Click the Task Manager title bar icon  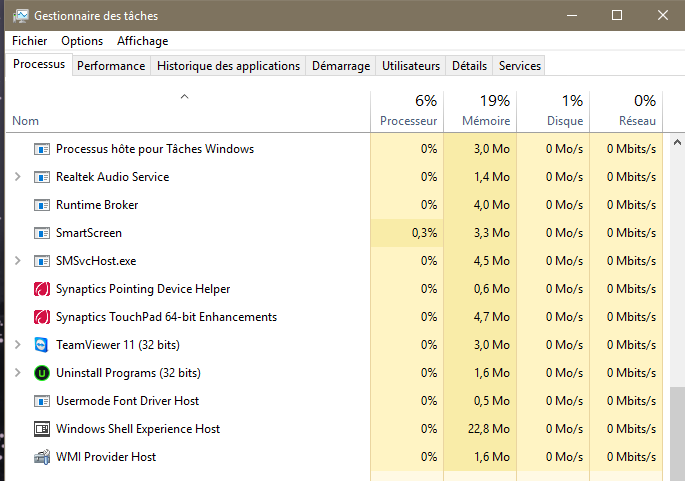tap(21, 16)
